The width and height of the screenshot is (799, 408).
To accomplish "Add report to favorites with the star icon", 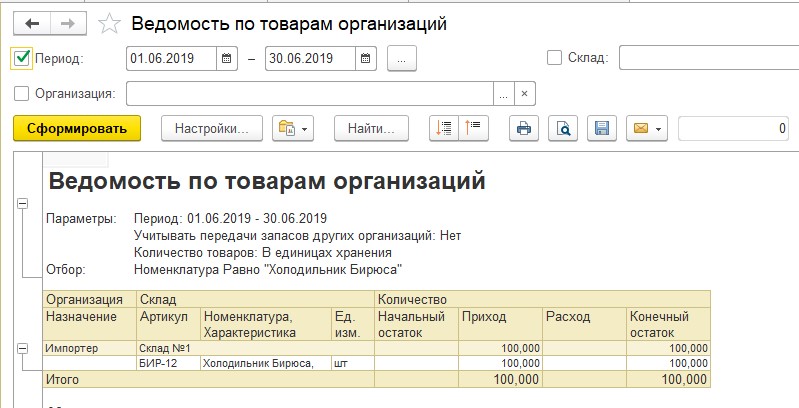I will point(110,24).
